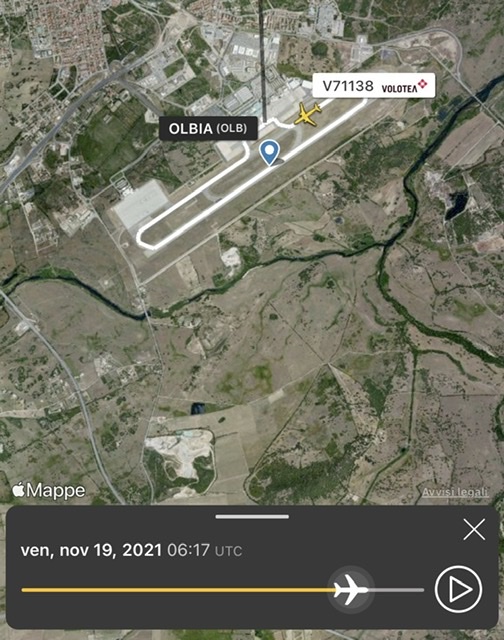Select the OLBIA (OLB) airport label
Viewport: 504px width, 640px height.
tap(208, 129)
